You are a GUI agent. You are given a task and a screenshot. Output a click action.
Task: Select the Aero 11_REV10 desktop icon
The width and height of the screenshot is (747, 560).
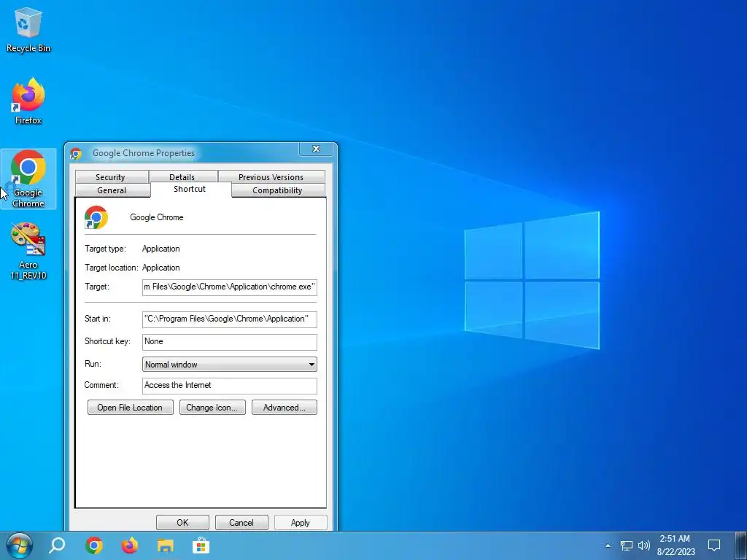(x=28, y=251)
